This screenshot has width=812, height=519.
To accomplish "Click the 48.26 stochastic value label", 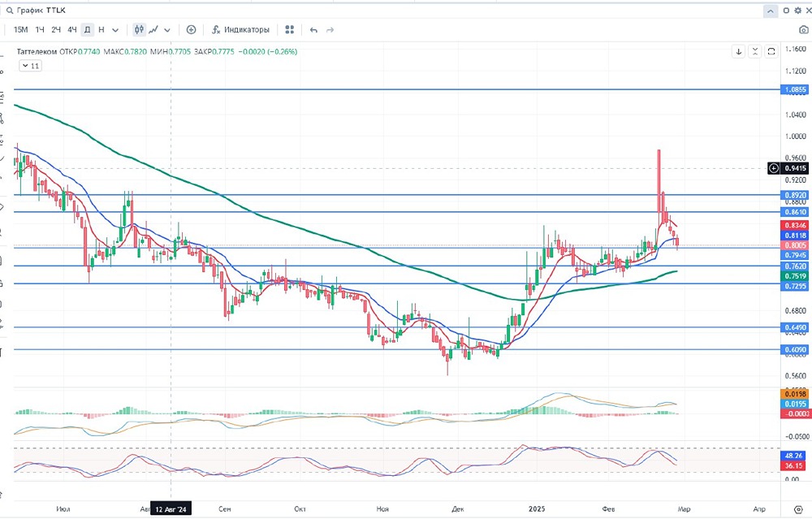I will [794, 456].
